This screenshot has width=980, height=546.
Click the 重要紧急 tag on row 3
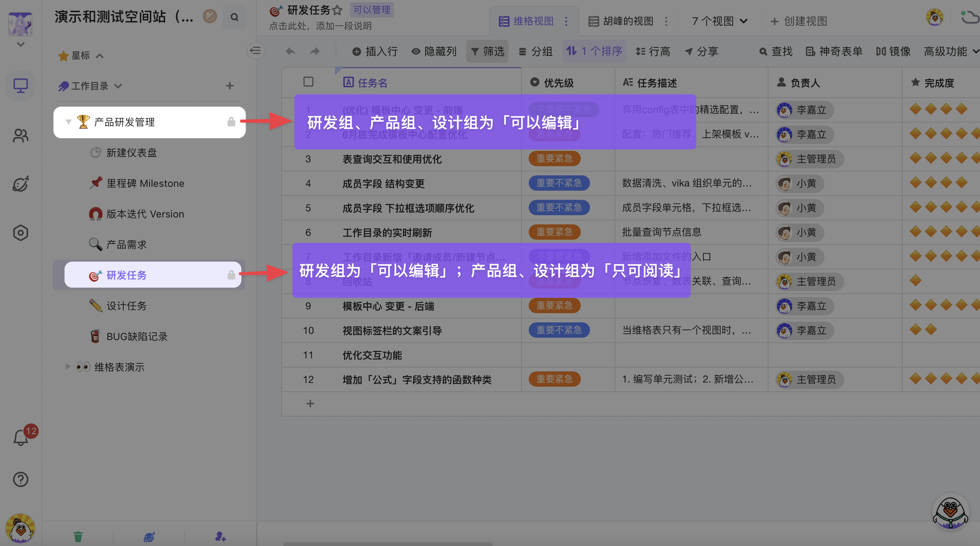554,159
